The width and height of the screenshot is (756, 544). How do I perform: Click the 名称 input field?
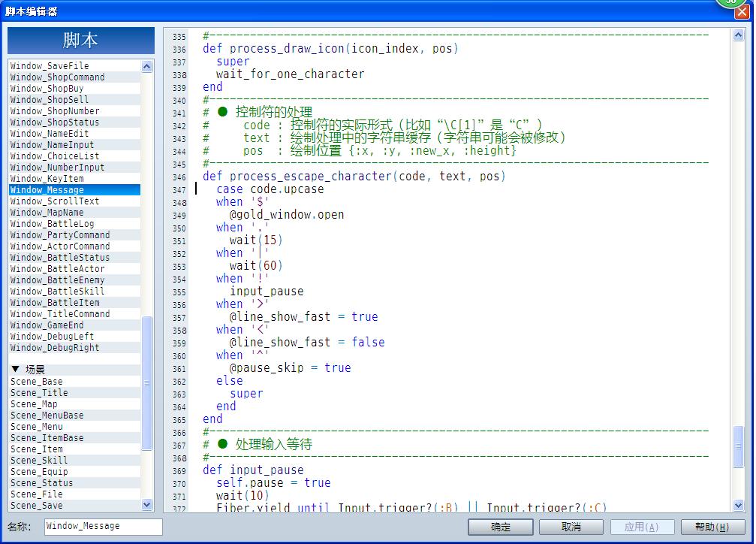(103, 526)
